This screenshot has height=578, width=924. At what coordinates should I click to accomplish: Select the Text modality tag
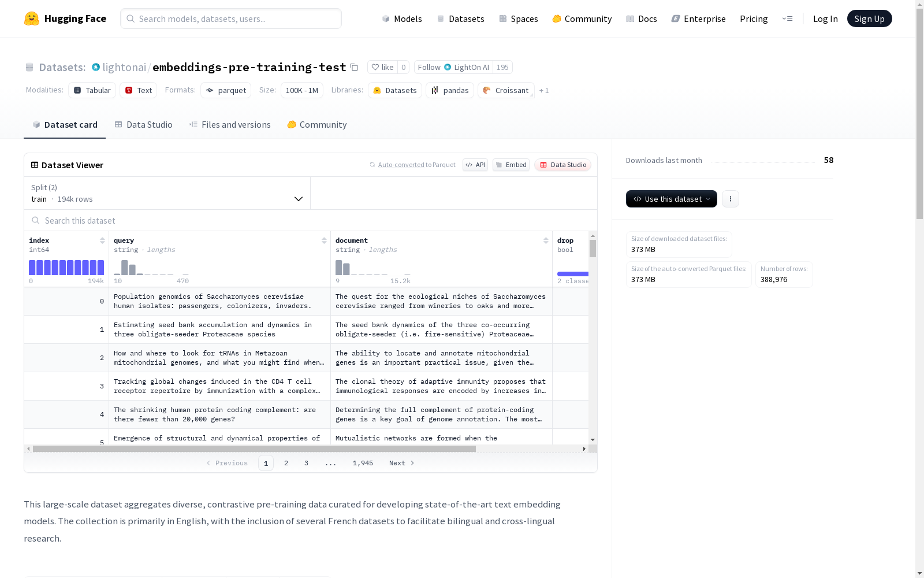(139, 90)
